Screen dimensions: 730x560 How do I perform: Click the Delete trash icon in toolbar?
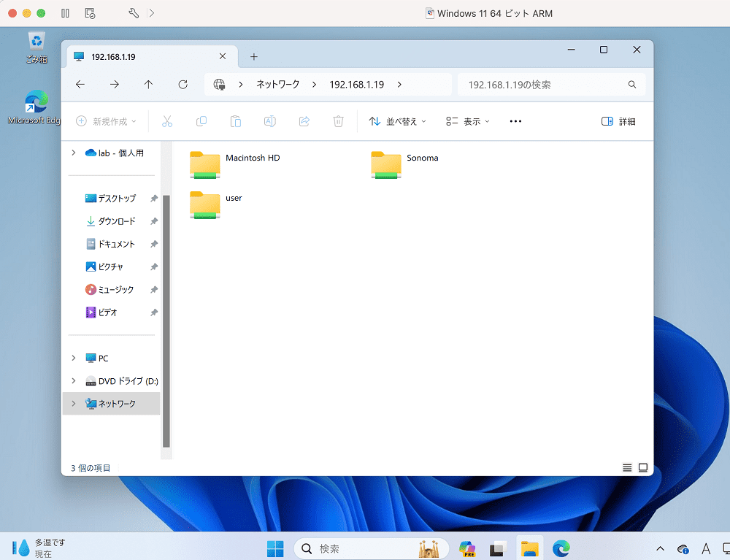(339, 121)
